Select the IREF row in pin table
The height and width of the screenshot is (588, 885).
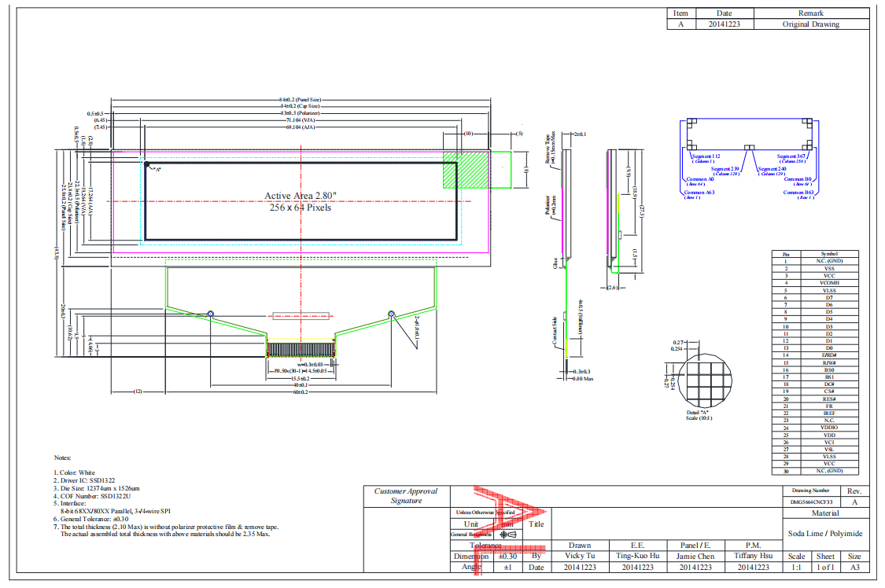[815, 413]
